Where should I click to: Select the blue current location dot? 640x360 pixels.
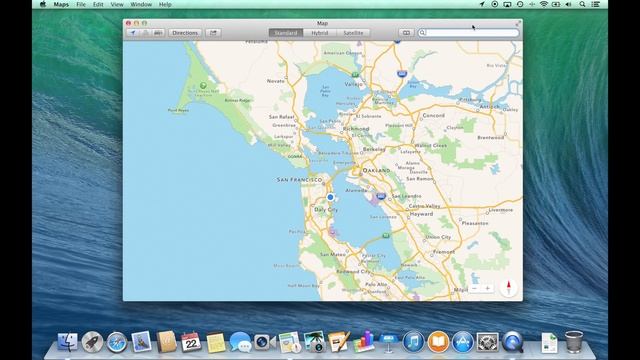tap(330, 197)
